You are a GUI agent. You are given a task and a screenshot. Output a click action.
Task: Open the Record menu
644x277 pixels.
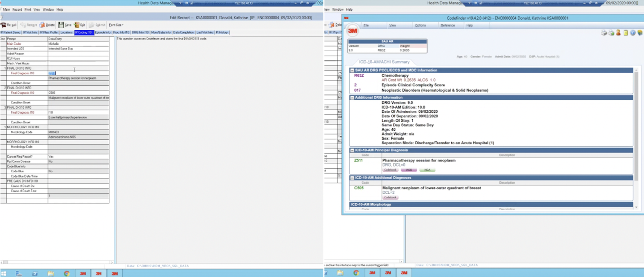(x=17, y=10)
